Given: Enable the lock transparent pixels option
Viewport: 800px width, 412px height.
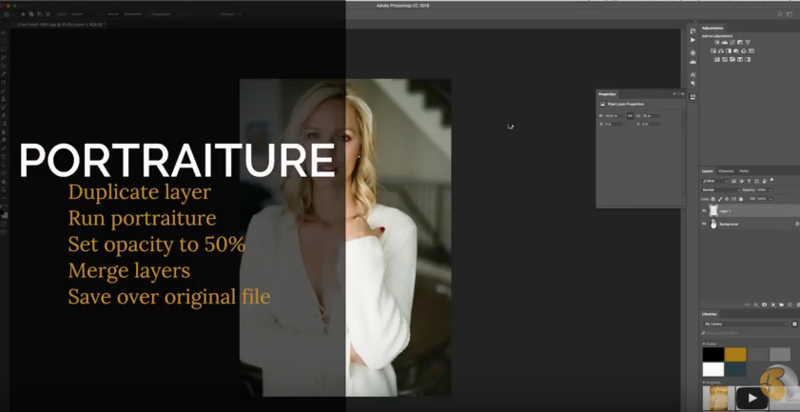Looking at the screenshot, I should click(x=714, y=199).
